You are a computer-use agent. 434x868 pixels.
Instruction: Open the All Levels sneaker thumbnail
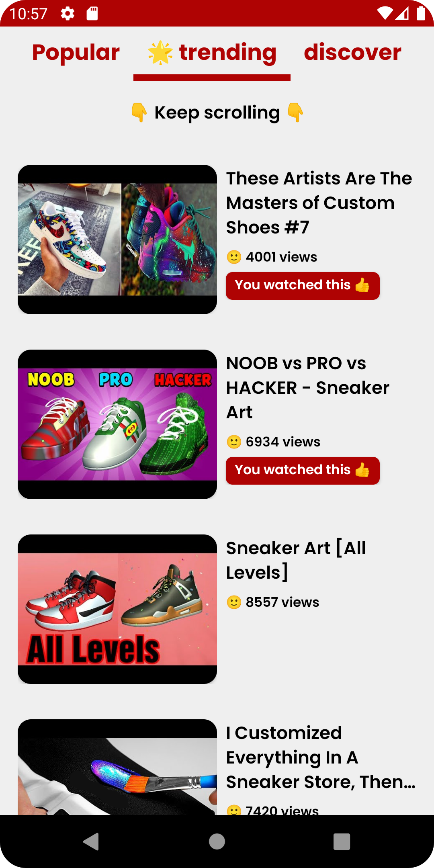coord(117,609)
